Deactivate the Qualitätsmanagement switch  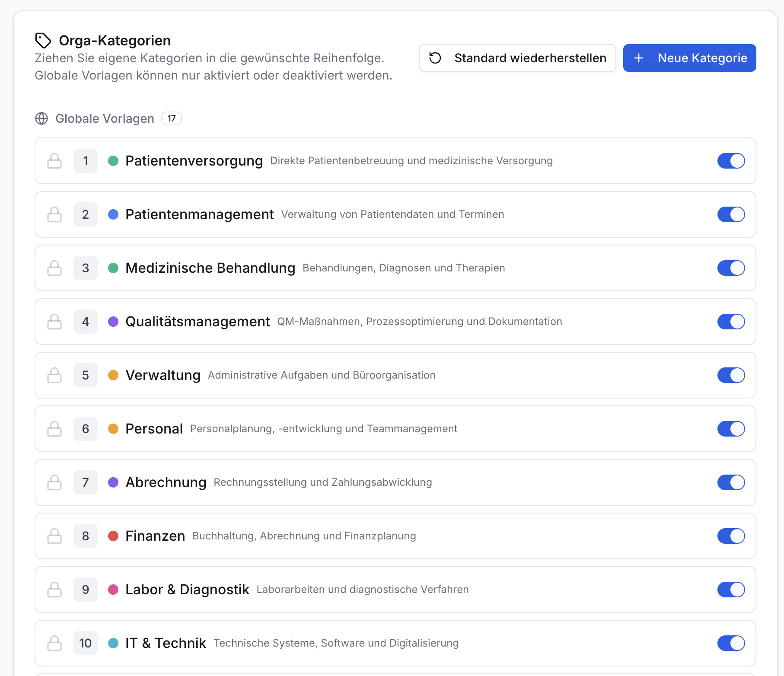(x=731, y=322)
